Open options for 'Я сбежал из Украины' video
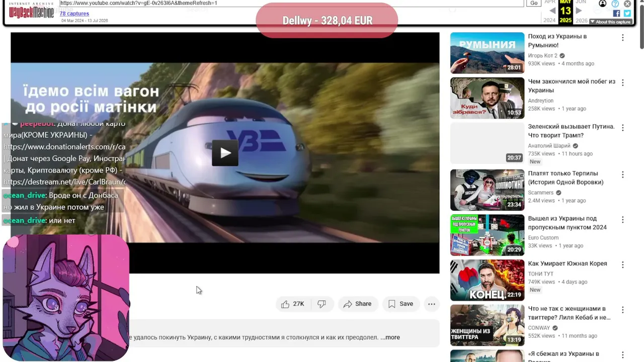 coord(623,355)
